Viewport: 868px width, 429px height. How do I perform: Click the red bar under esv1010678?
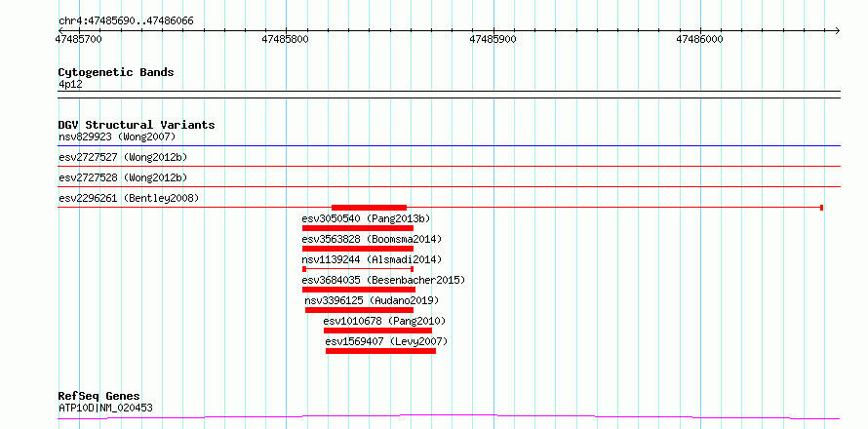point(377,331)
